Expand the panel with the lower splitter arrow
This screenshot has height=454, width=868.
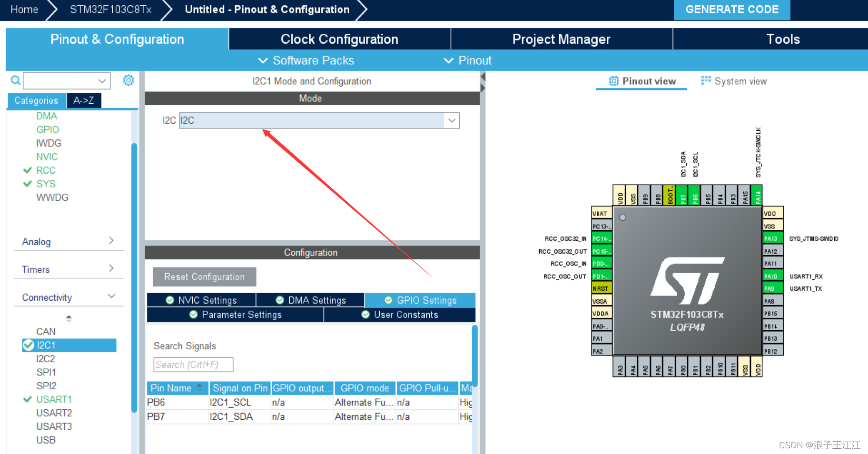click(483, 88)
